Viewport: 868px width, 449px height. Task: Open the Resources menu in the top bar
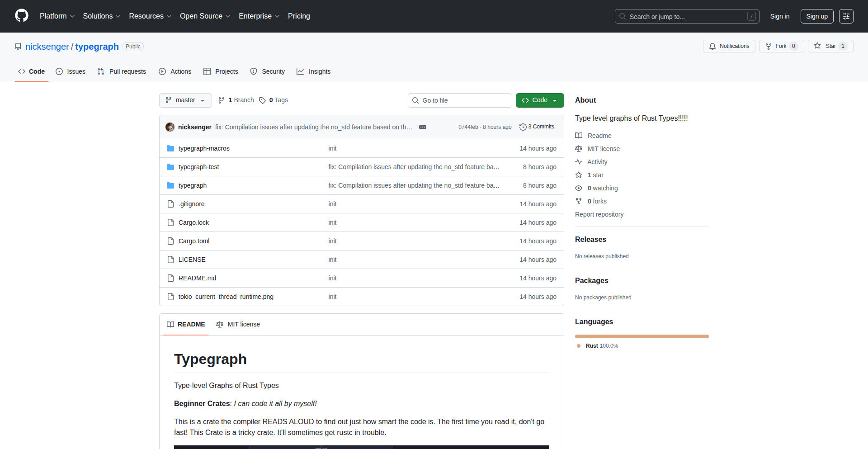[150, 16]
